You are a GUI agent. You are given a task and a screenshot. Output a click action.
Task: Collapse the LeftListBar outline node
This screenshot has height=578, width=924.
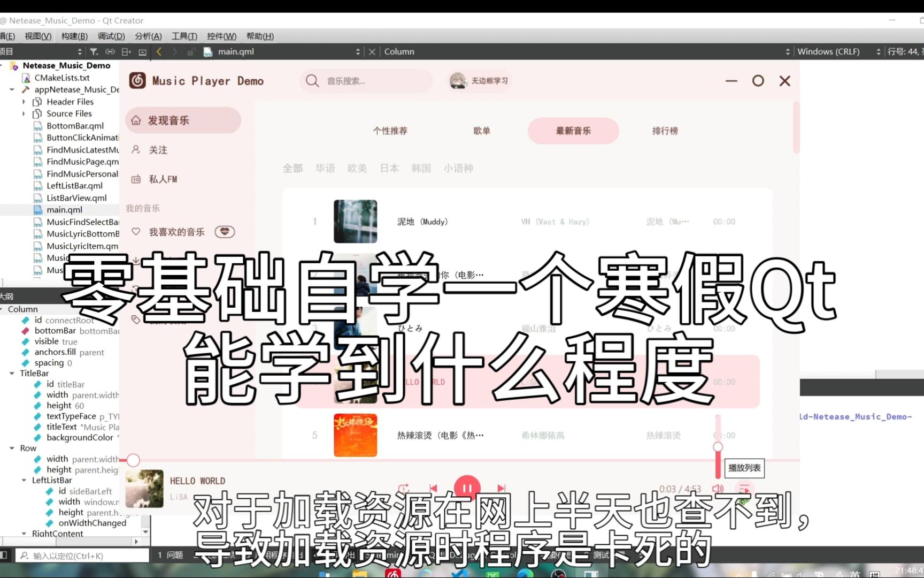[24, 480]
